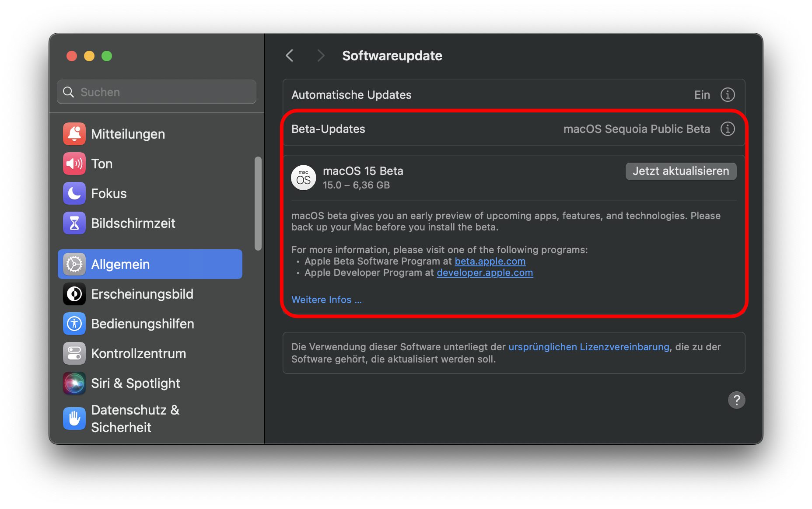
Task: Select Bedienungshilfen accessibility icon
Action: [74, 324]
